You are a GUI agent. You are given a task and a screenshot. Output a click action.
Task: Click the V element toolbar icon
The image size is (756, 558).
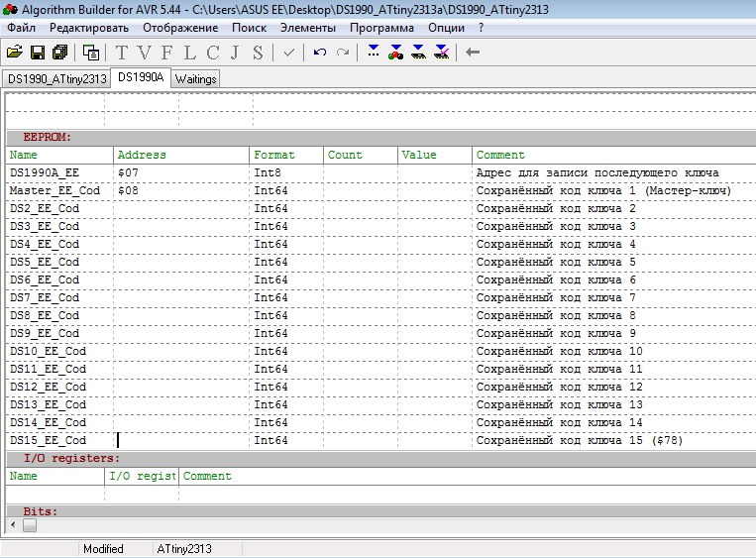[x=145, y=52]
